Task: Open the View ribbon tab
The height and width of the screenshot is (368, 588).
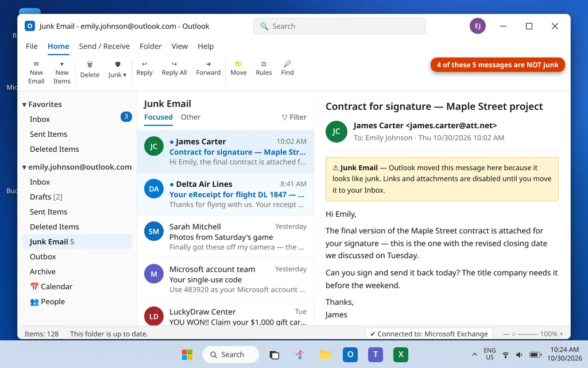Action: (179, 46)
